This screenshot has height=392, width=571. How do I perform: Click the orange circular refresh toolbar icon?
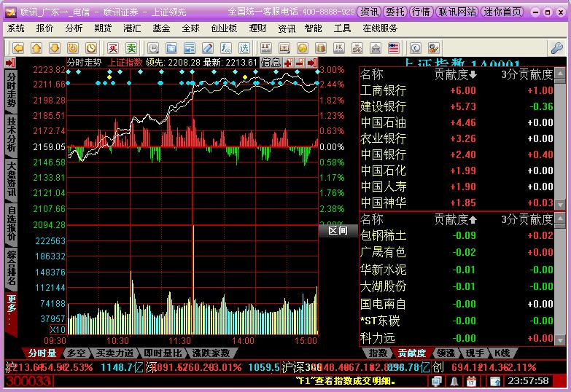point(73,48)
